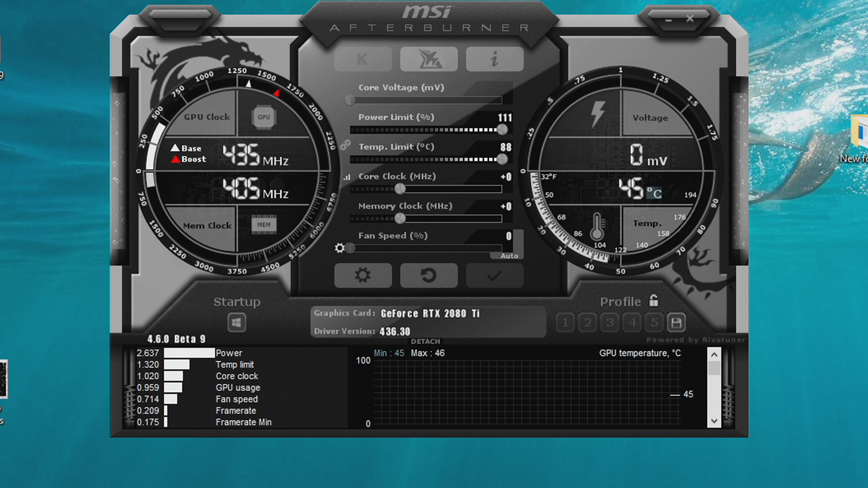Reset settings with the circular arrow
The width and height of the screenshot is (868, 488).
pyautogui.click(x=429, y=275)
